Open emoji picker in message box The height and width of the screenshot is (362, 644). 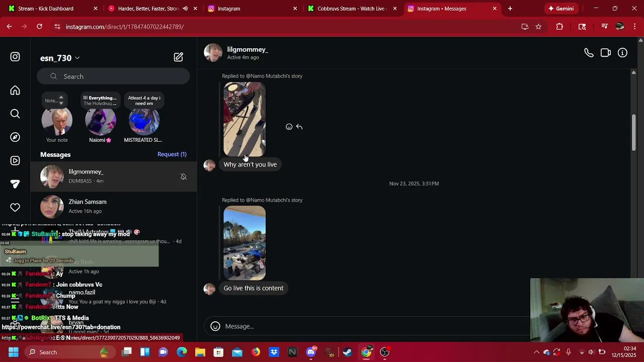pyautogui.click(x=215, y=326)
